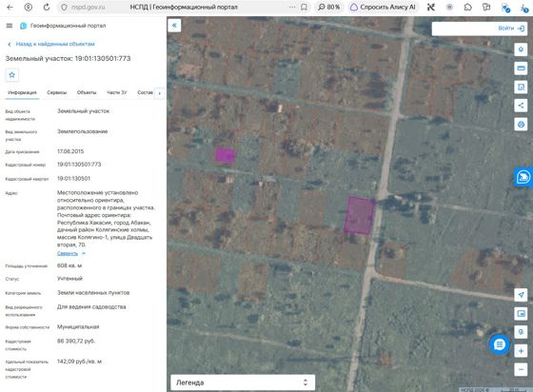This screenshot has height=392, width=533.
Task: Switch to the Сервисы tab
Action: click(x=57, y=92)
